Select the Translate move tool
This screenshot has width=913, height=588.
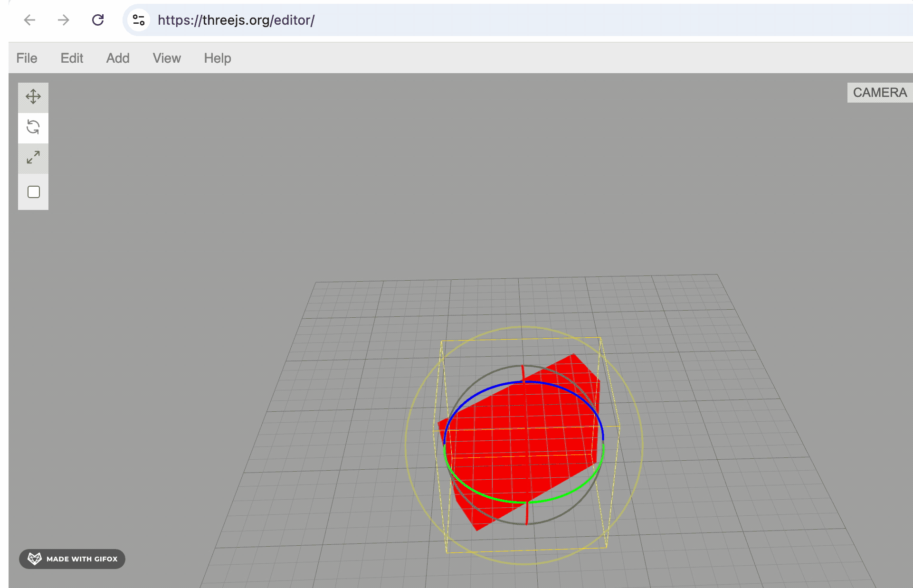[33, 97]
